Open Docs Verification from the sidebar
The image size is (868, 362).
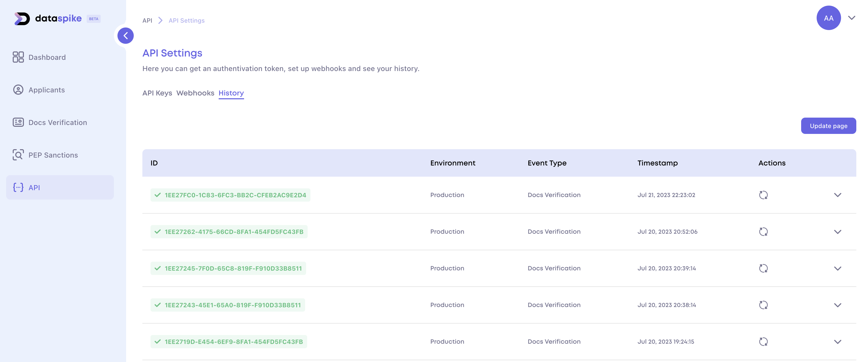pos(60,122)
